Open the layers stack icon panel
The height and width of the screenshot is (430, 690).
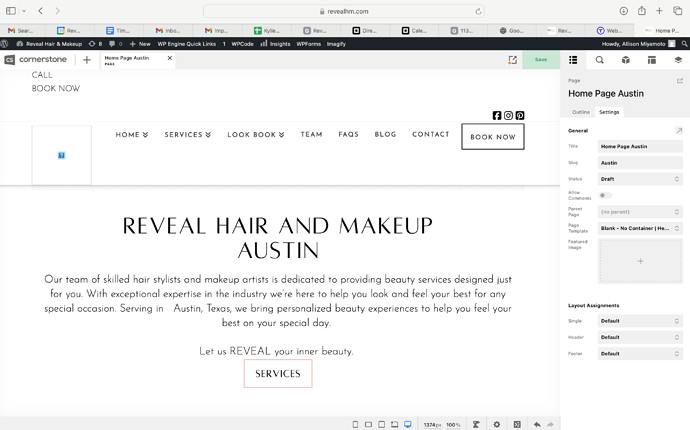(x=678, y=60)
